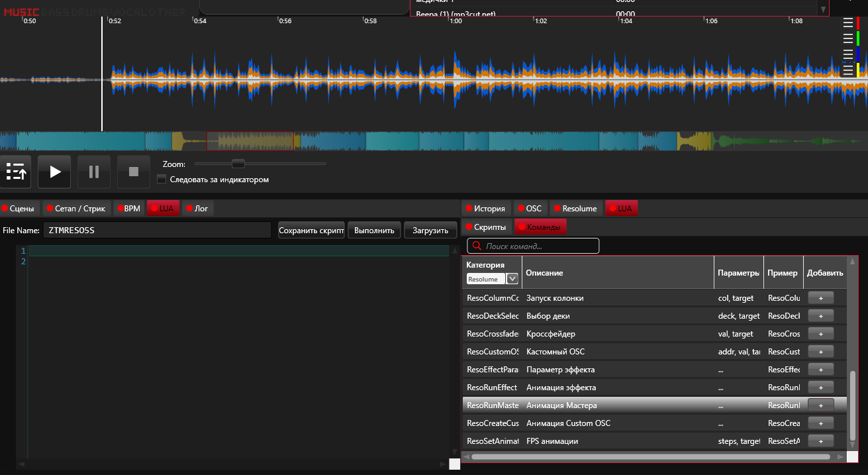Open the Resolume category dropdown
The width and height of the screenshot is (868, 475).
(512, 279)
